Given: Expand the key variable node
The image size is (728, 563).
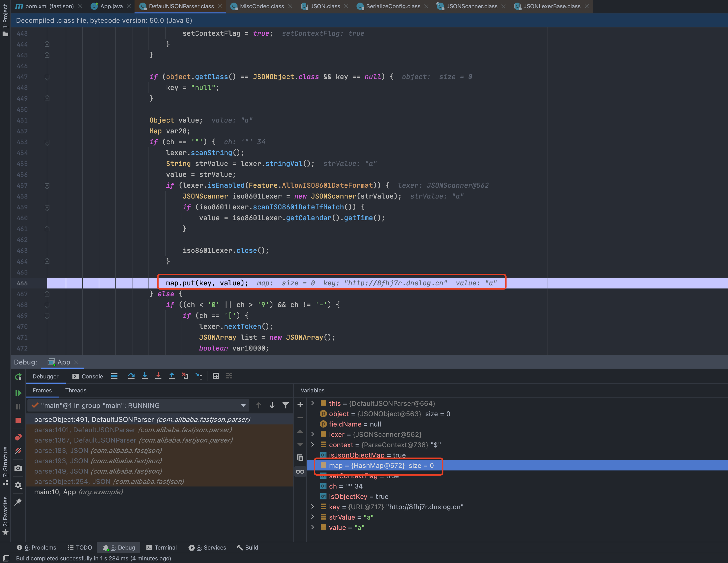Looking at the screenshot, I should point(313,507).
